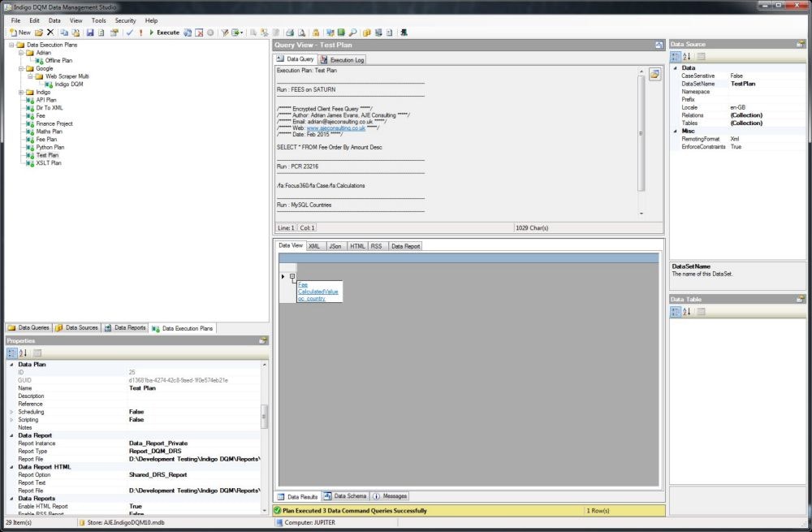Switch to the Data Schema tab
812x532 pixels.
[350, 495]
